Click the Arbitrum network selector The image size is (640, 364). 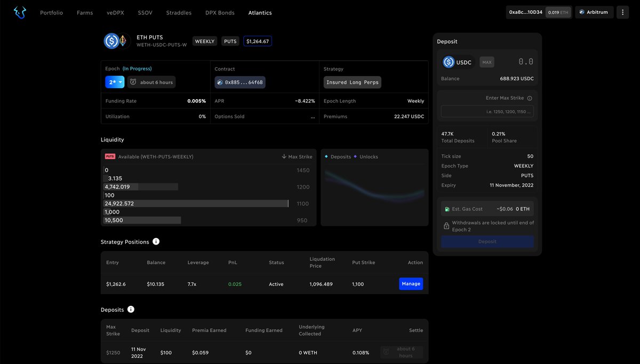coord(594,12)
